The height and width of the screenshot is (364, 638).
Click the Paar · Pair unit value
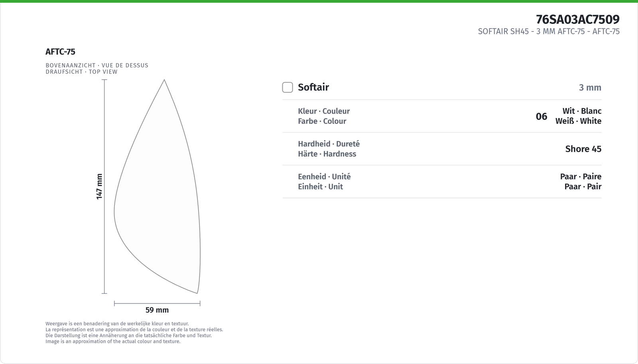[x=583, y=186]
